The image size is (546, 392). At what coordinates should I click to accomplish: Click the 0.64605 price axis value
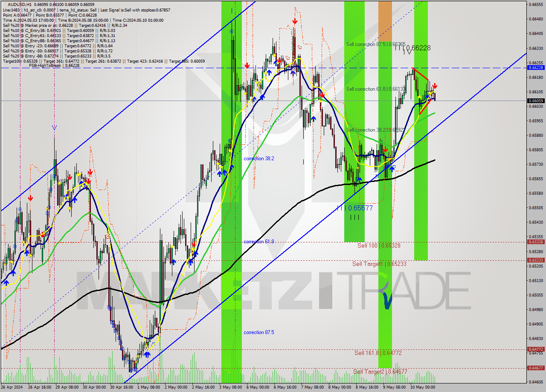(x=535, y=382)
